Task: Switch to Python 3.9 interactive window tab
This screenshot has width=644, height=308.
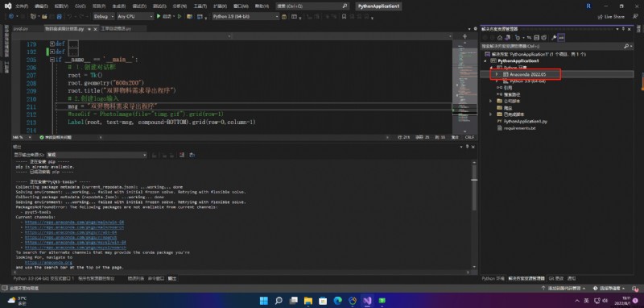Action: pyautogui.click(x=43, y=278)
